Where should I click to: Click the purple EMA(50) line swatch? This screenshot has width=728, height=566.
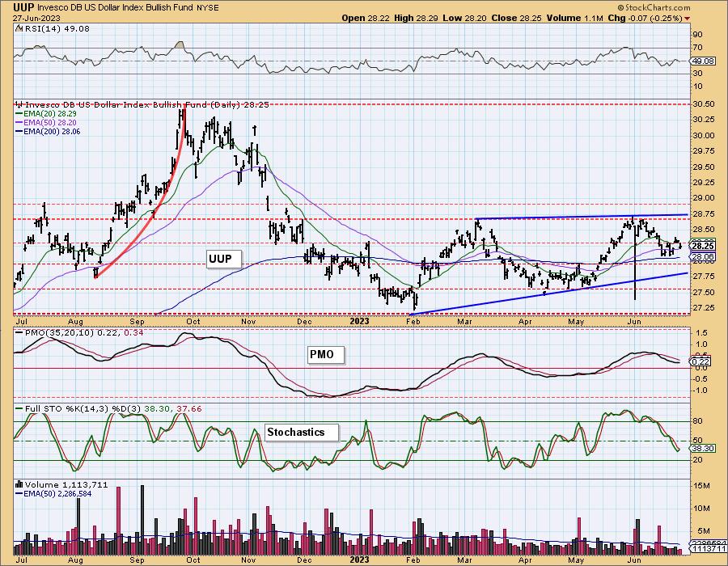point(19,122)
